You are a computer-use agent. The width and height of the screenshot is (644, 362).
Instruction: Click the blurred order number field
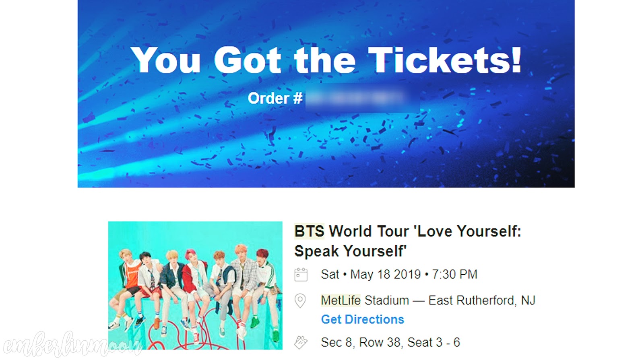tap(362, 98)
